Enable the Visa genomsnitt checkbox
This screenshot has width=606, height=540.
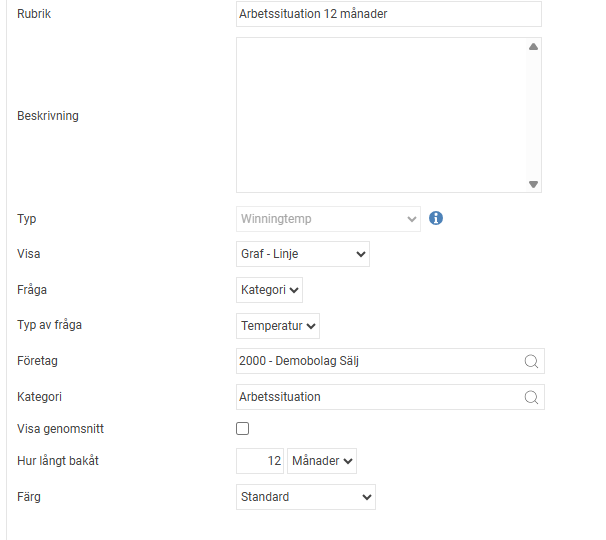point(242,429)
